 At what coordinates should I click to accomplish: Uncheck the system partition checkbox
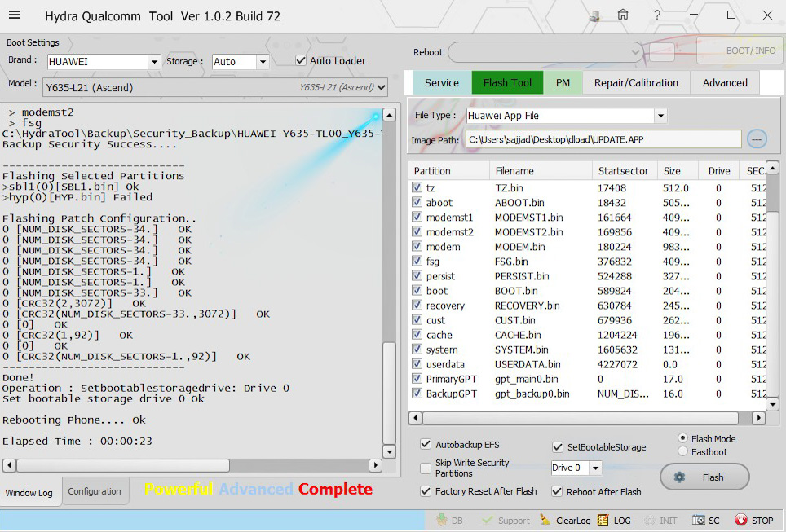coord(417,350)
